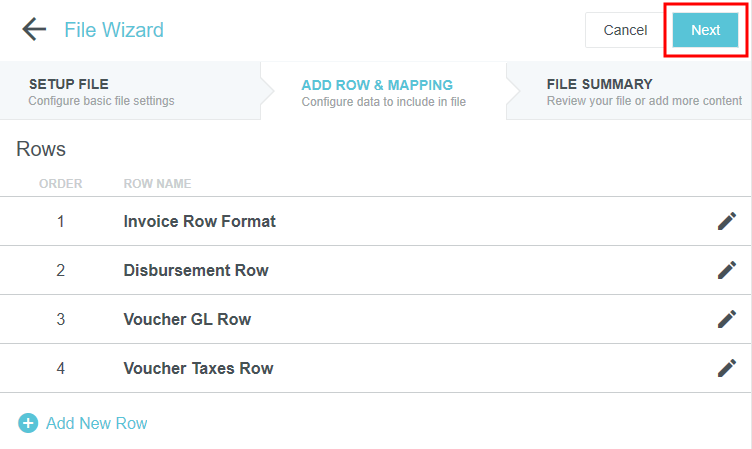Click pencil icon for Disbursement Row

(727, 270)
